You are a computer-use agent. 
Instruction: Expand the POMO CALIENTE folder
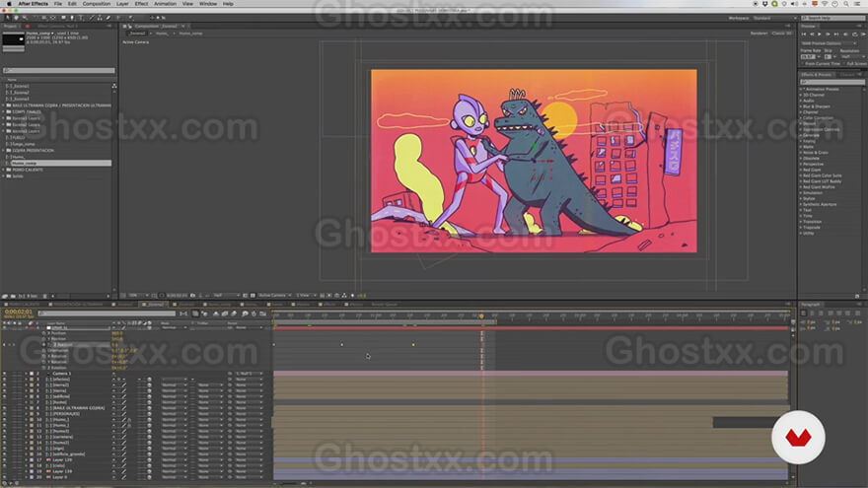pos(3,170)
